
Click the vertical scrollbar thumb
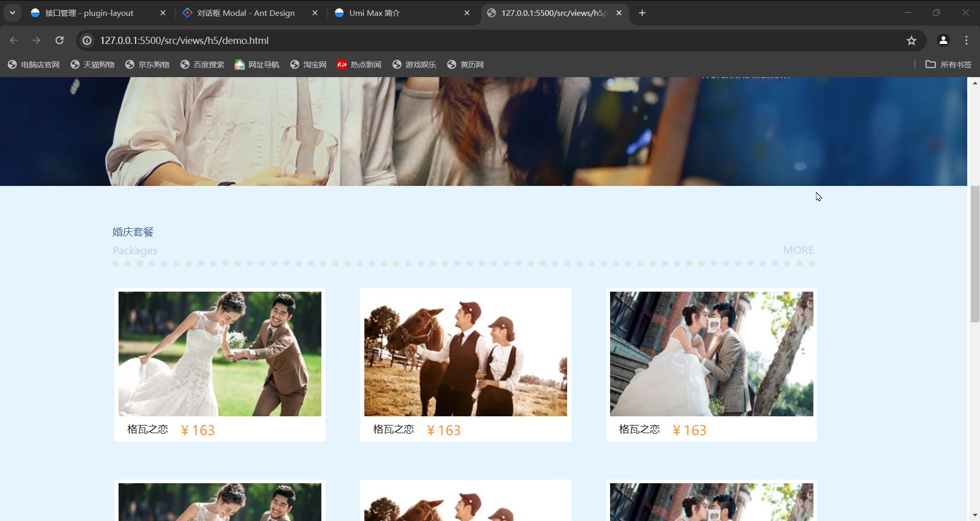tap(974, 254)
